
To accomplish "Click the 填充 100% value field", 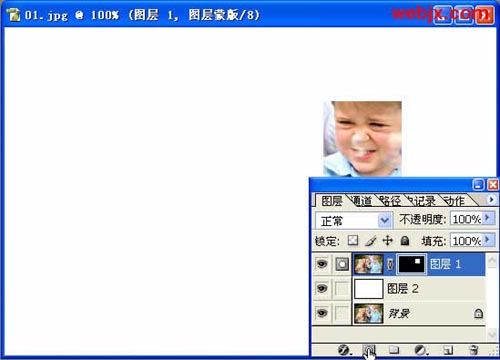I will point(467,240).
